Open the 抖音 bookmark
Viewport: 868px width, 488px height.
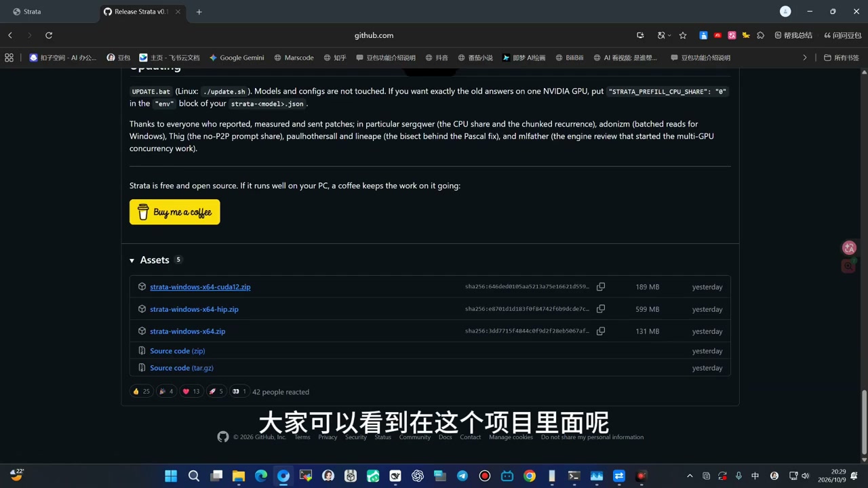436,58
